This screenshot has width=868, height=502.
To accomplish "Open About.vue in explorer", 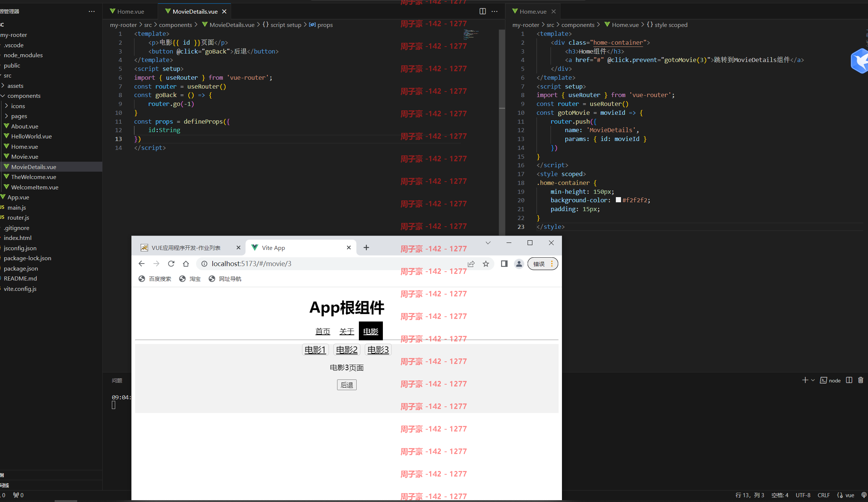I will (51, 126).
